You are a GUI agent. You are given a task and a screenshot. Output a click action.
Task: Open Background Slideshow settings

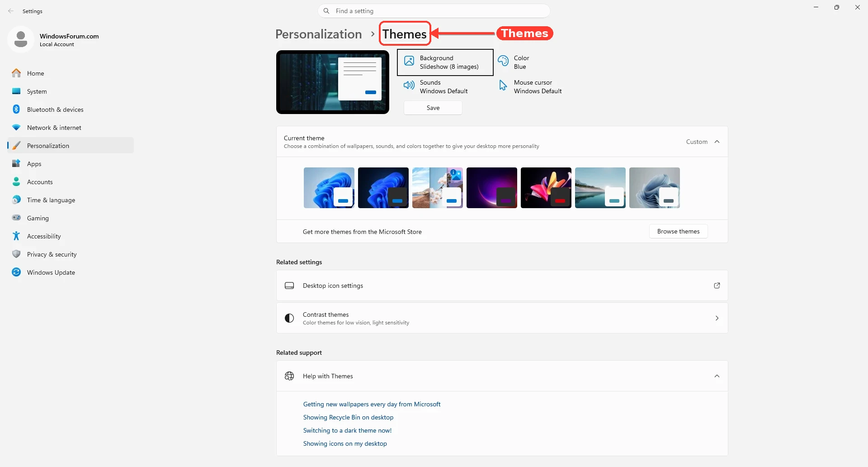pos(445,62)
